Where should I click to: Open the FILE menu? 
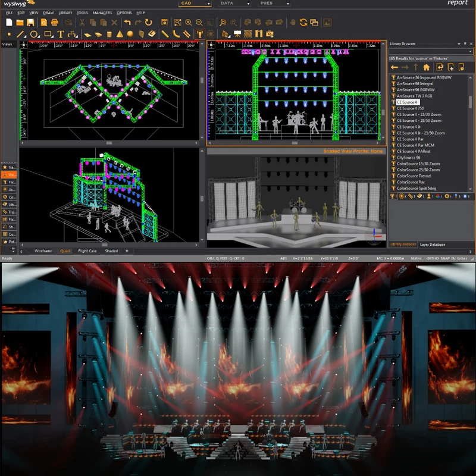pos(10,12)
